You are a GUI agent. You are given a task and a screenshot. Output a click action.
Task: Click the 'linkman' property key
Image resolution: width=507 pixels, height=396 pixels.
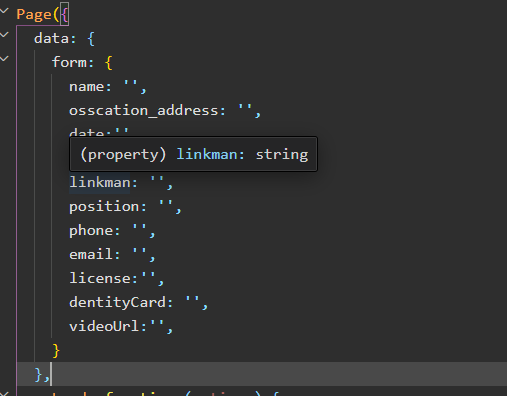(x=99, y=182)
